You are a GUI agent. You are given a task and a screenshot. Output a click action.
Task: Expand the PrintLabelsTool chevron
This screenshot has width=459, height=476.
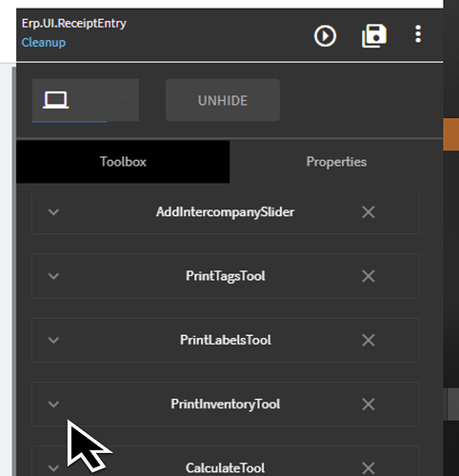pos(53,340)
